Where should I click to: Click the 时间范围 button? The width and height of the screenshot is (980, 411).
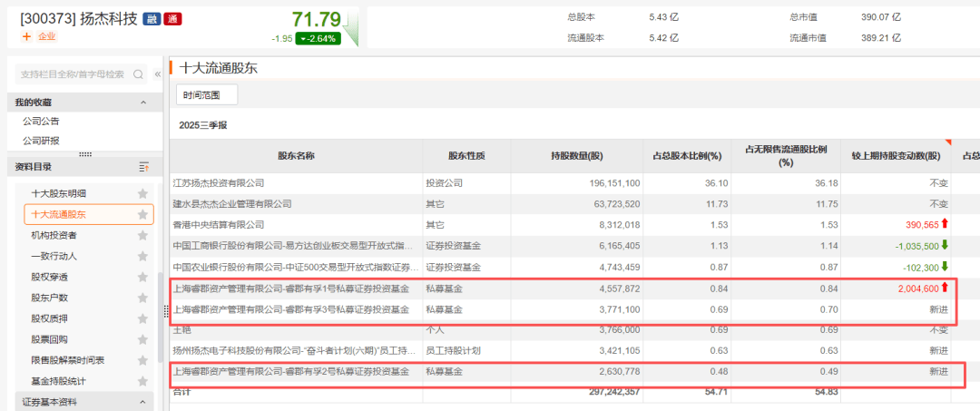pyautogui.click(x=207, y=95)
